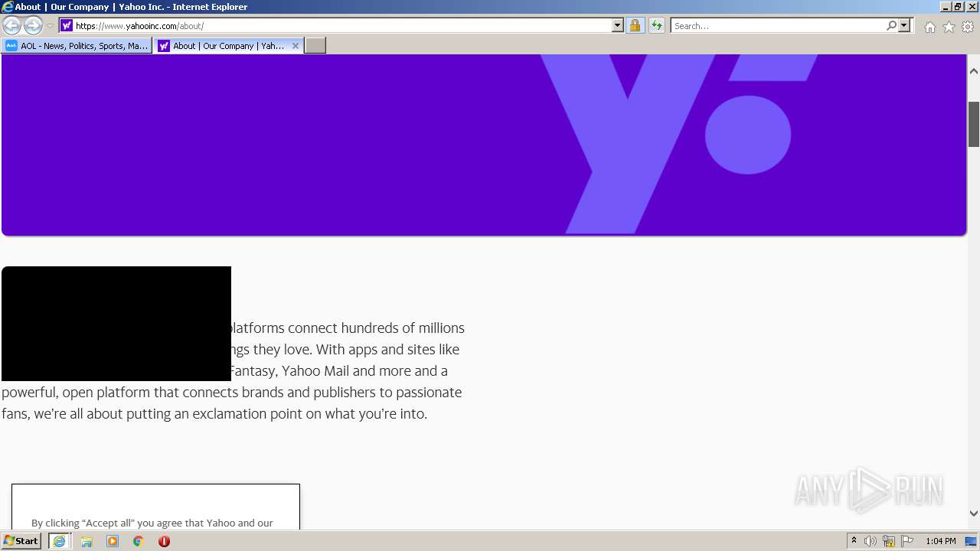Click the Internet Explorer title bar icon

click(x=8, y=7)
